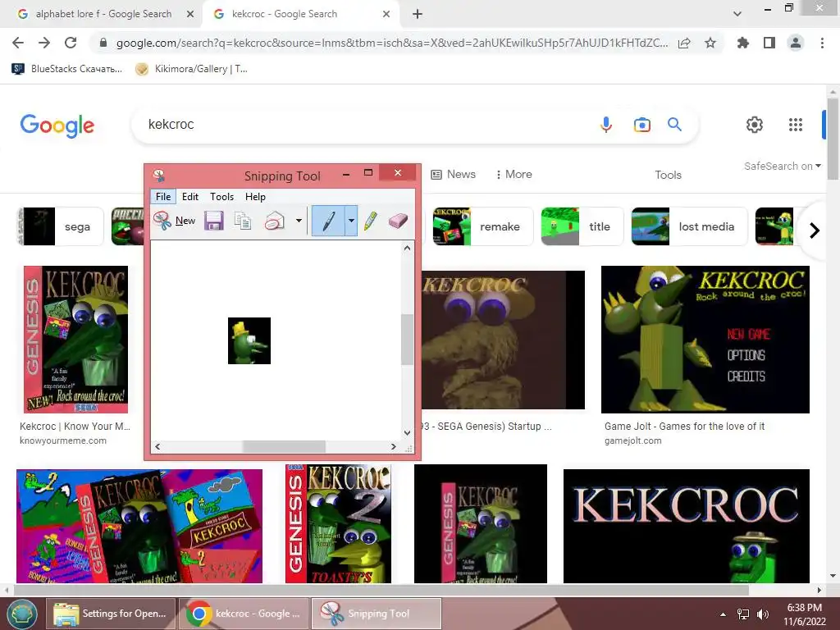Click the kekcroc search field
This screenshot has height=630, width=840.
364,125
